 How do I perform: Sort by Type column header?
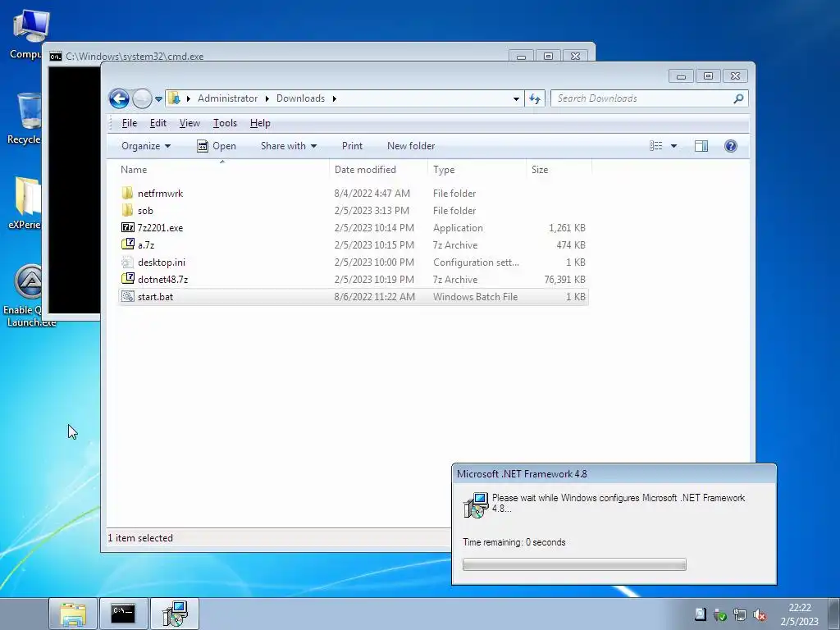pos(477,169)
